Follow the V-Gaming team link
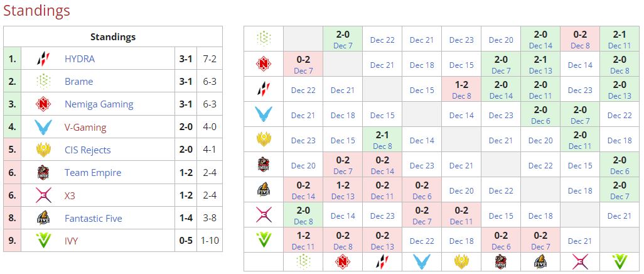 (x=85, y=128)
